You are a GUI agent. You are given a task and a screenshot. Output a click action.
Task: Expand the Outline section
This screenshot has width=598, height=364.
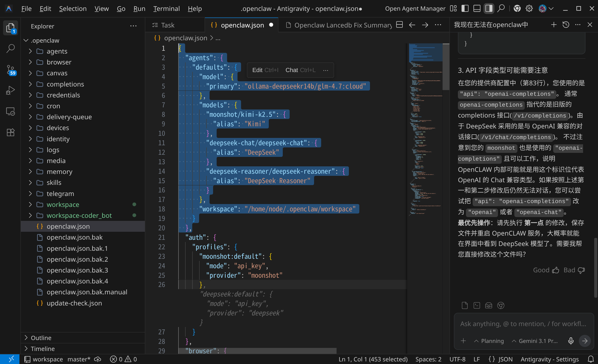[x=41, y=337]
